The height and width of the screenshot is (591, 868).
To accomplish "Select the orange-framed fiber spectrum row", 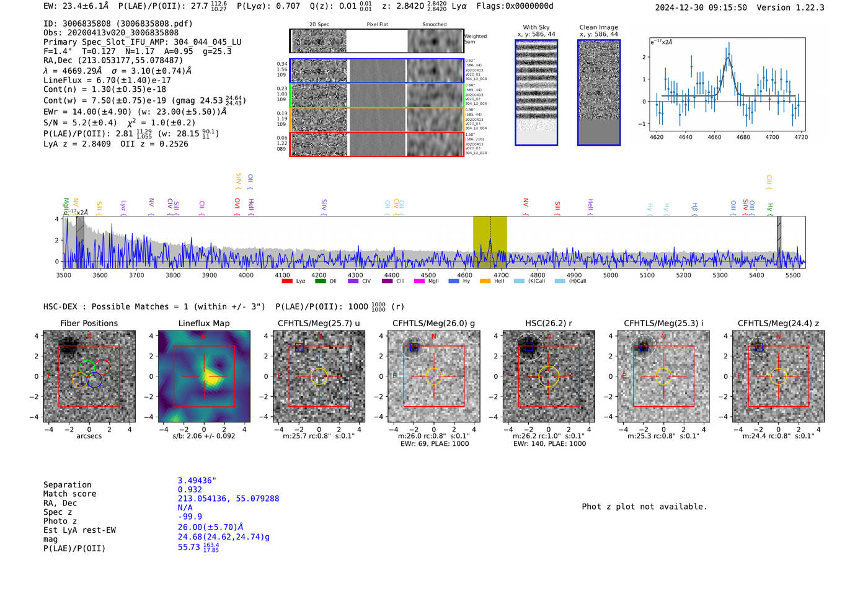I will 377,120.
